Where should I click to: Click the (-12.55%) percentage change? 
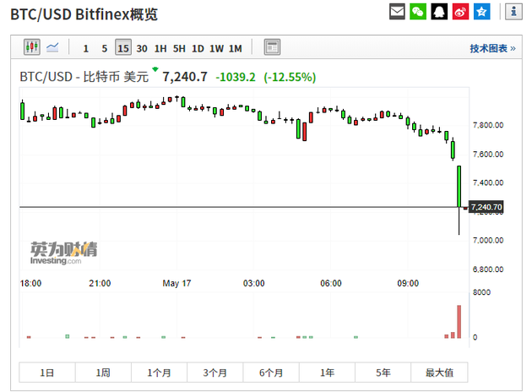290,77
